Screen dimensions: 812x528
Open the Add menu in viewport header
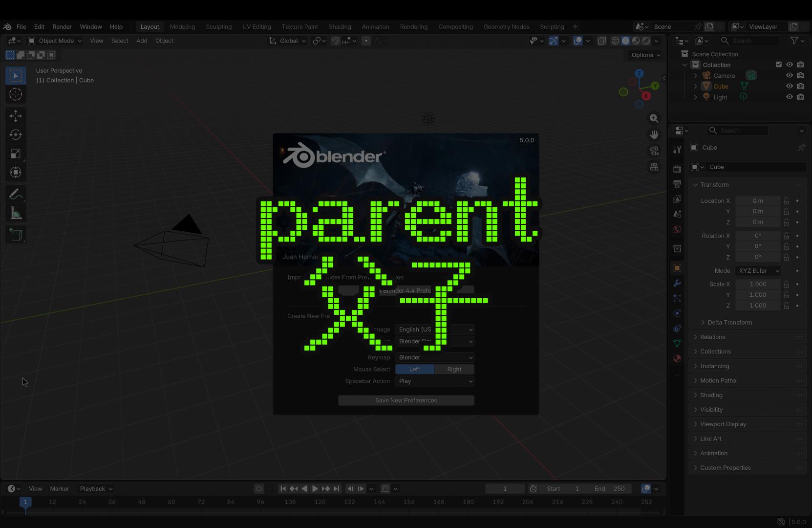[142, 41]
